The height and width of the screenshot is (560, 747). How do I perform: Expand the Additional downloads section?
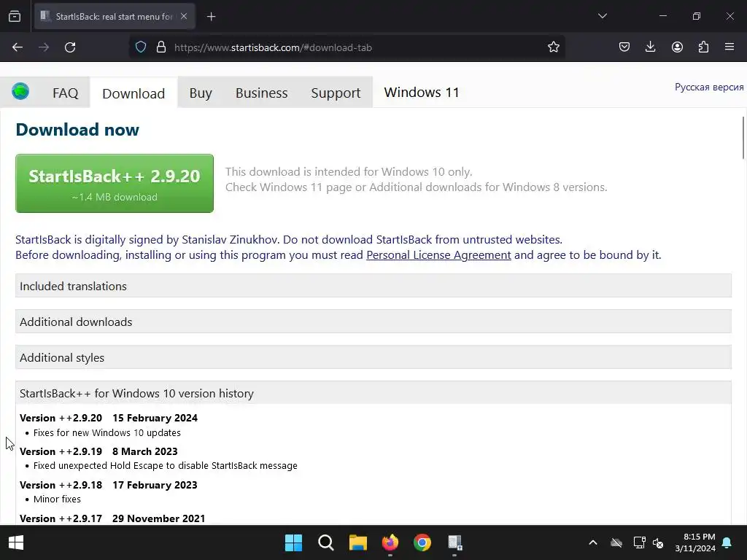[373, 322]
